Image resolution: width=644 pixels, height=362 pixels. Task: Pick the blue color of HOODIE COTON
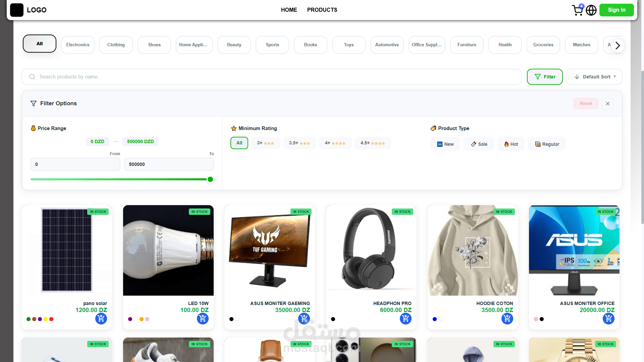[x=435, y=319]
